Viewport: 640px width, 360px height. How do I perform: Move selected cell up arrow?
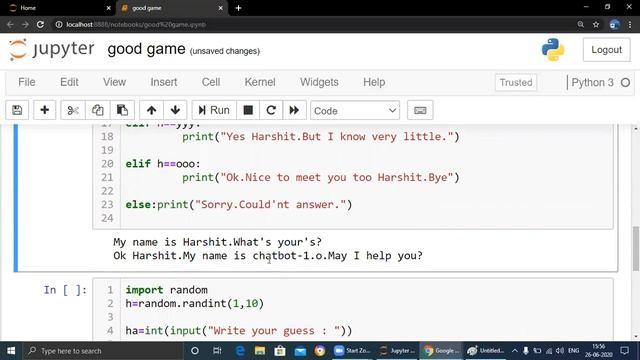point(151,110)
